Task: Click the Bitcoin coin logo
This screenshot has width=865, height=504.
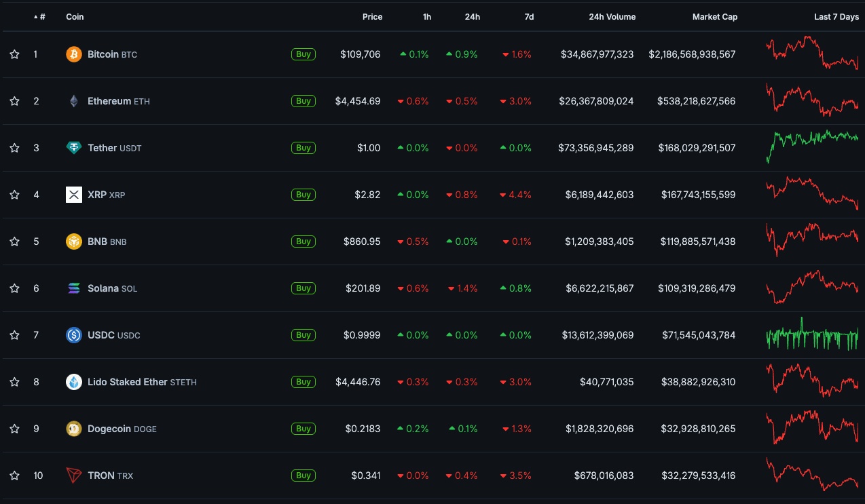Action: coord(74,54)
